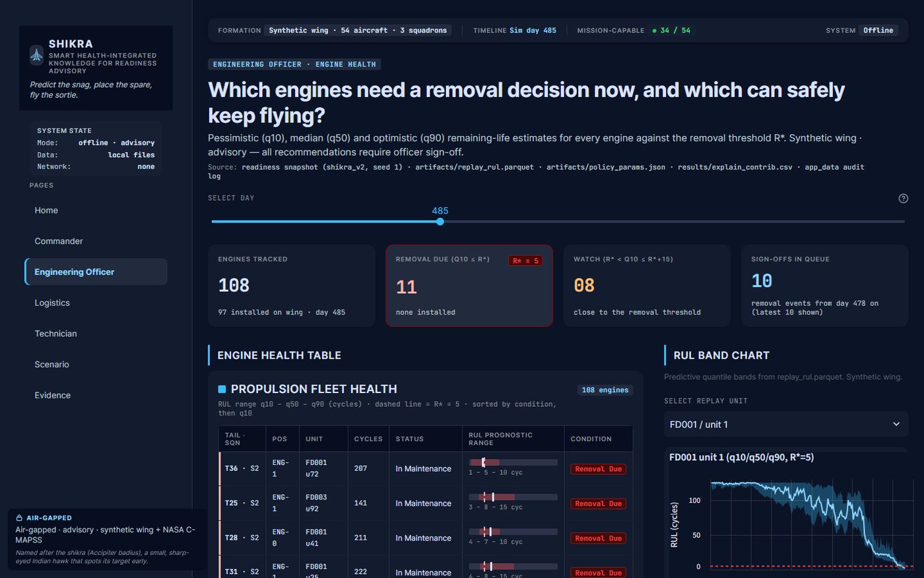Viewport: 924px width, 578px height.
Task: Select table row T28 · S2
Action: 426,538
